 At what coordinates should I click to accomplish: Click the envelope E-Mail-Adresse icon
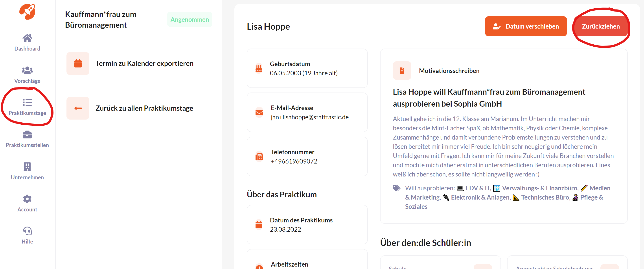pos(259,112)
